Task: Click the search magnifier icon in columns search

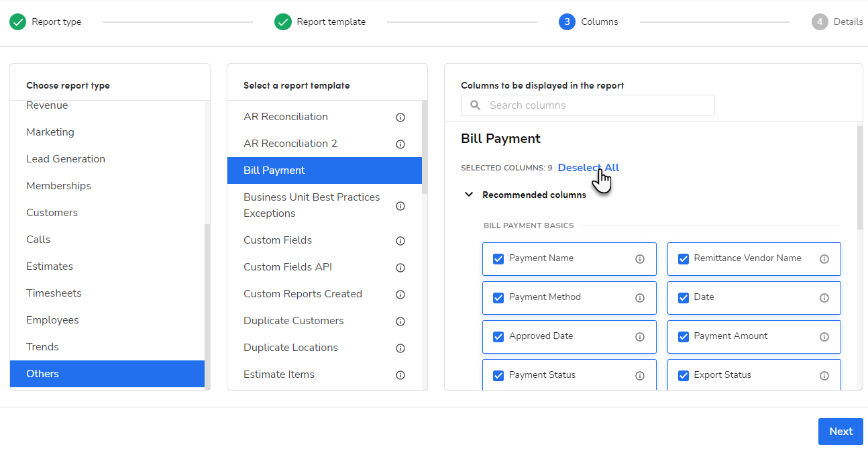Action: 476,105
